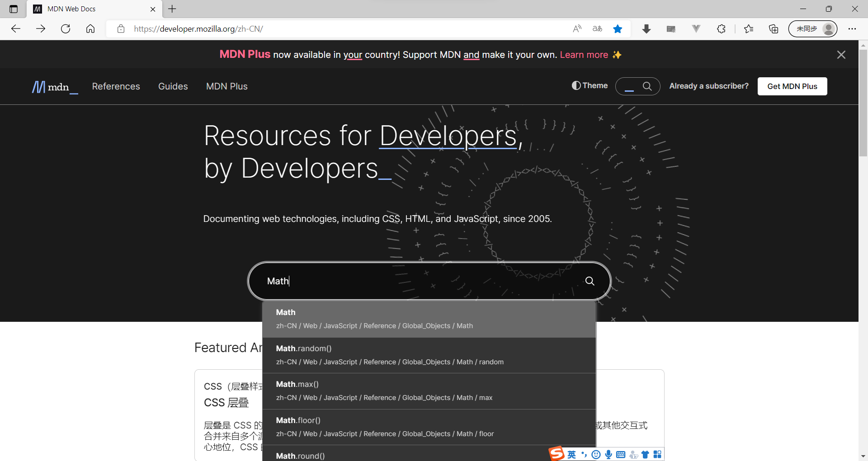Toggle the 英 English/Chinese input mode

[572, 455]
